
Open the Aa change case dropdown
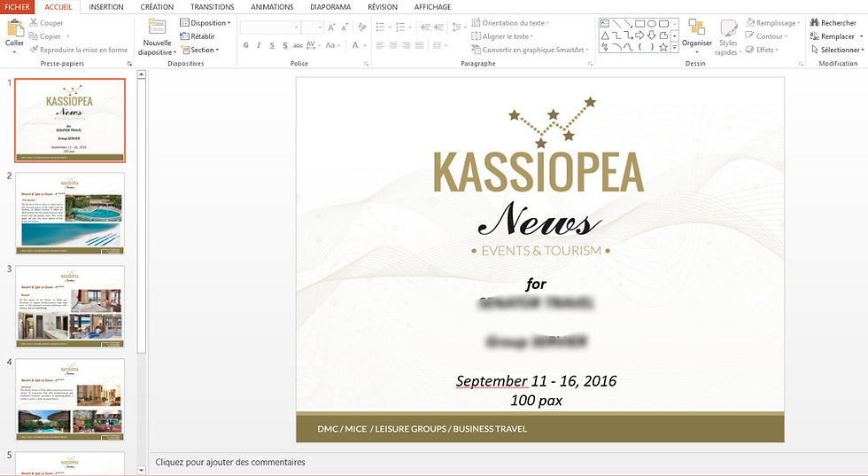point(333,45)
